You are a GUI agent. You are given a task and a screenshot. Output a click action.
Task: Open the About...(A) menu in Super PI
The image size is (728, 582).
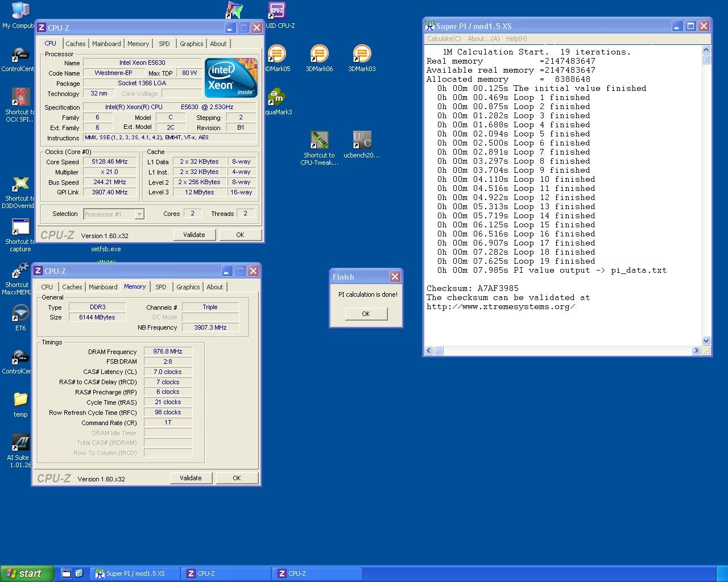tap(483, 39)
